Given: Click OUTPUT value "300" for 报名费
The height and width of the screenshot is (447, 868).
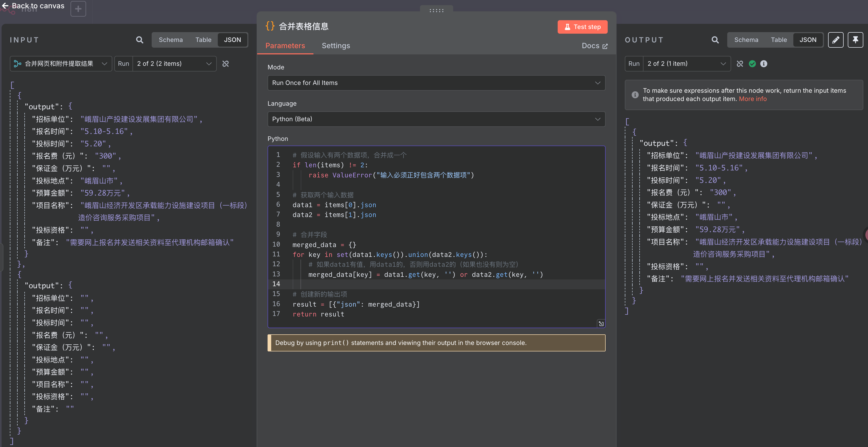Looking at the screenshot, I should tap(720, 192).
